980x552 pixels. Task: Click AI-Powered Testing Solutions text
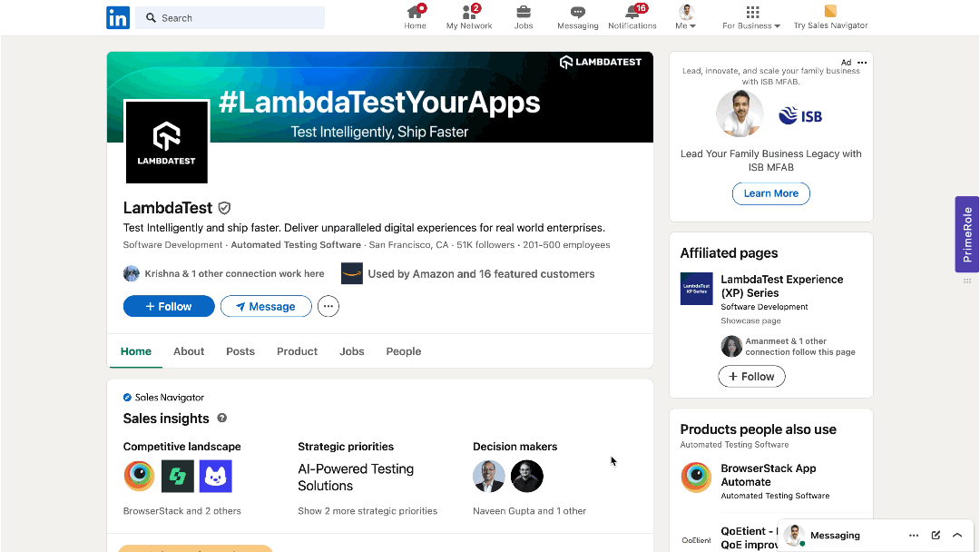[x=356, y=477]
